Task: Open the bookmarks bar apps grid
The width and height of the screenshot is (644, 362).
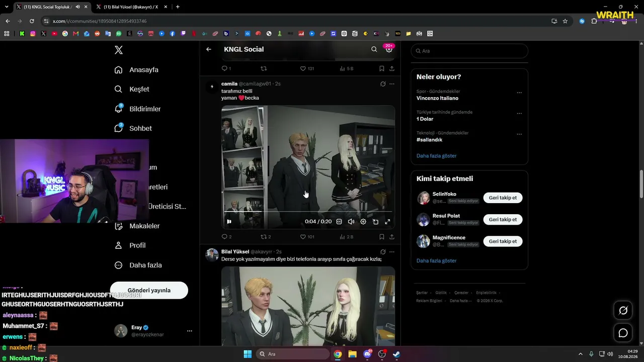Action: [7, 34]
